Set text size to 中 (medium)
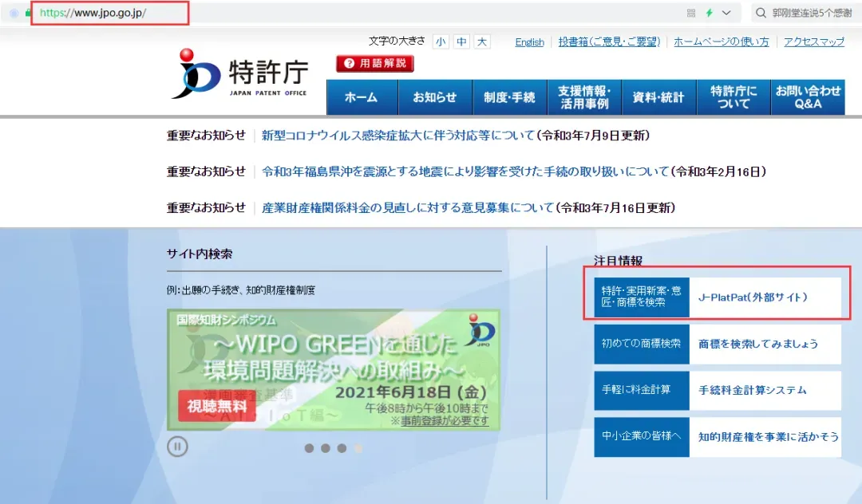 (461, 41)
